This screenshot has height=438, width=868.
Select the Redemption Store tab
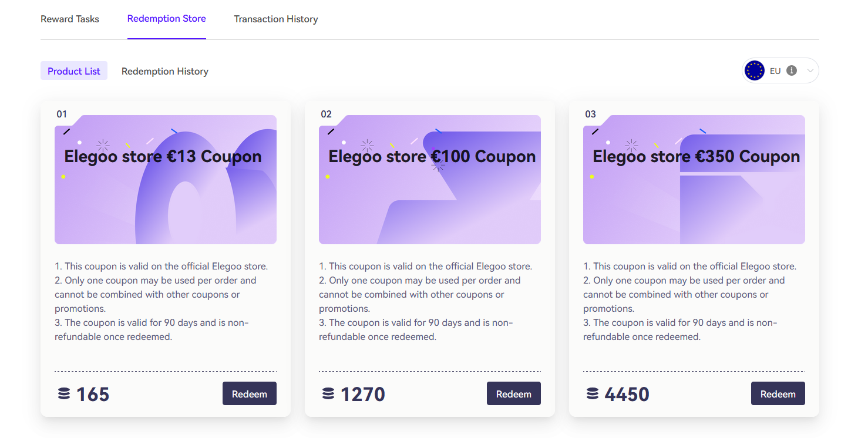[166, 19]
